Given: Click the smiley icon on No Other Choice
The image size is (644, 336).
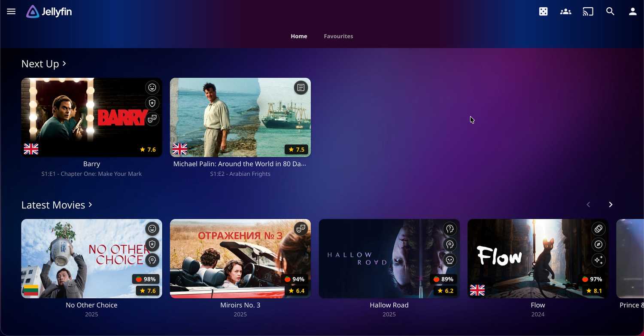Looking at the screenshot, I should (152, 229).
